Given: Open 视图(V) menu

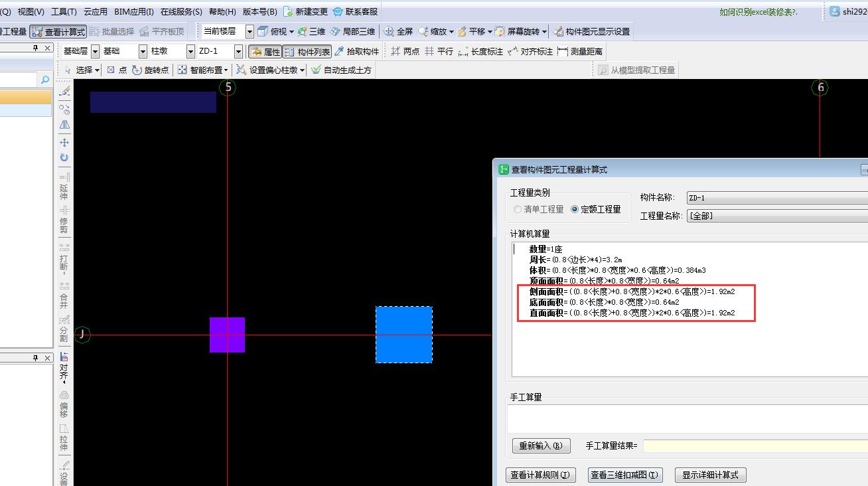Looking at the screenshot, I should (31, 12).
